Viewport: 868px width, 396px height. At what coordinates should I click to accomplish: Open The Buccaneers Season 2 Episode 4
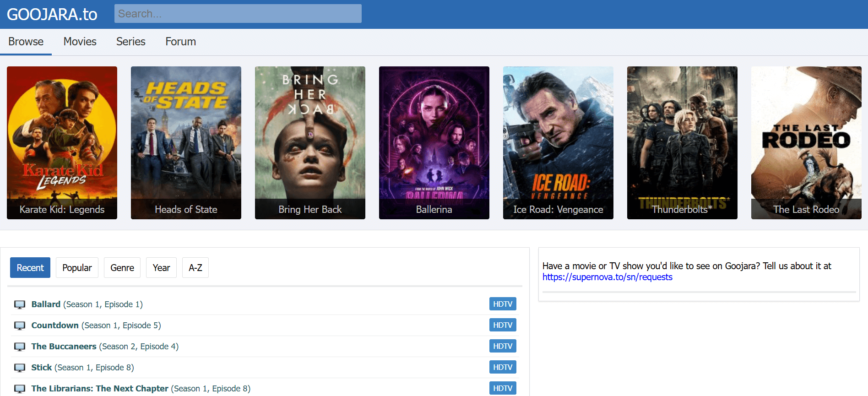(105, 347)
